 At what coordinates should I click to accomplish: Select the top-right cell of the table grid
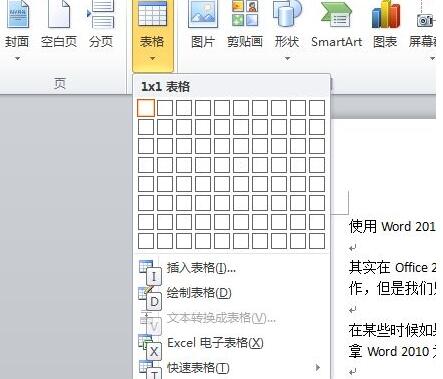click(x=317, y=108)
